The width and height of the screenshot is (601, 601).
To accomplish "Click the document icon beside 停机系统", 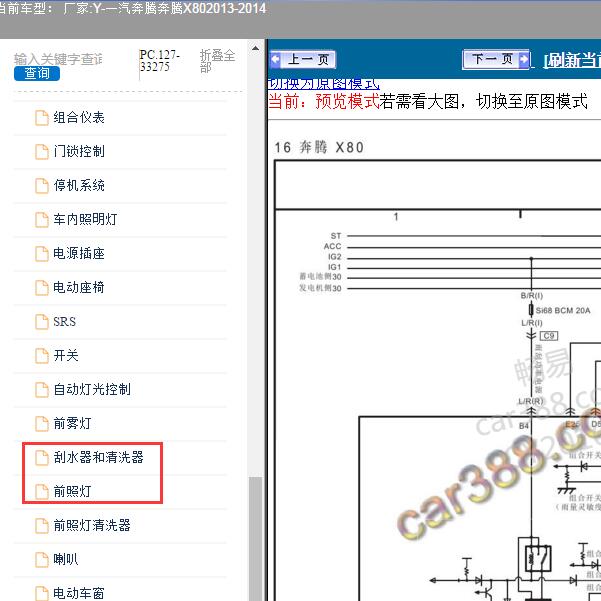I will tap(42, 186).
